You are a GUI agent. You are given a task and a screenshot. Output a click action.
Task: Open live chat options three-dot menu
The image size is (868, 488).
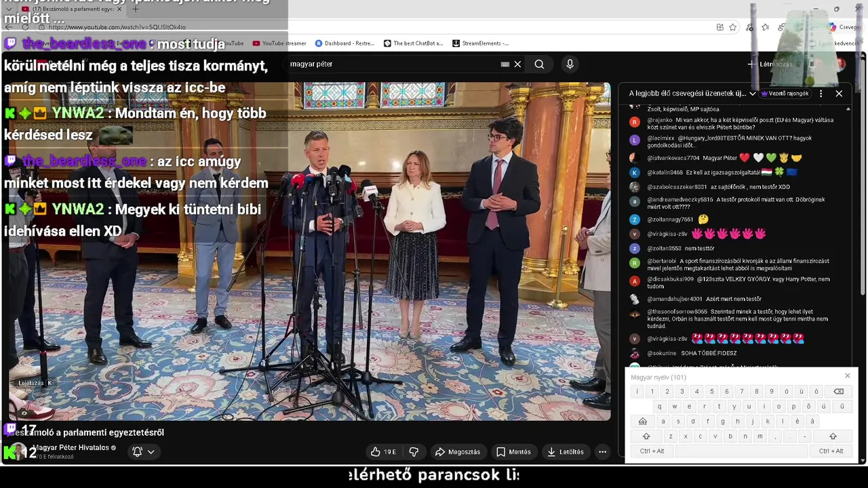point(821,94)
